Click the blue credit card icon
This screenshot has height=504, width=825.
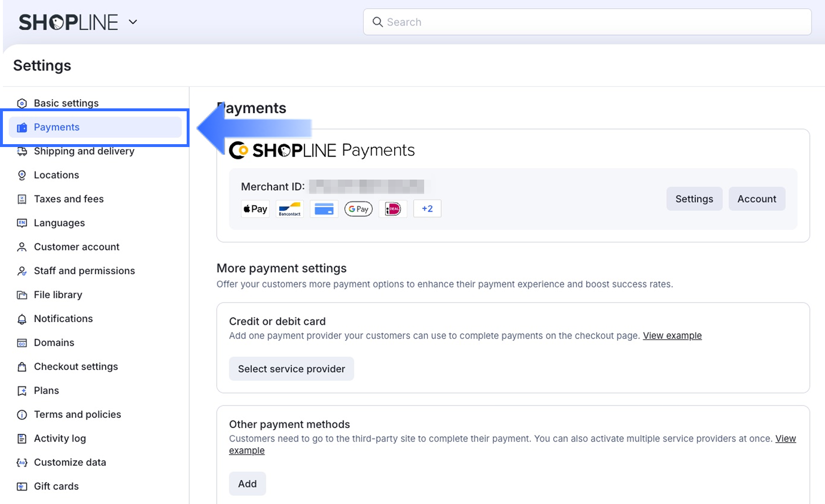(324, 209)
